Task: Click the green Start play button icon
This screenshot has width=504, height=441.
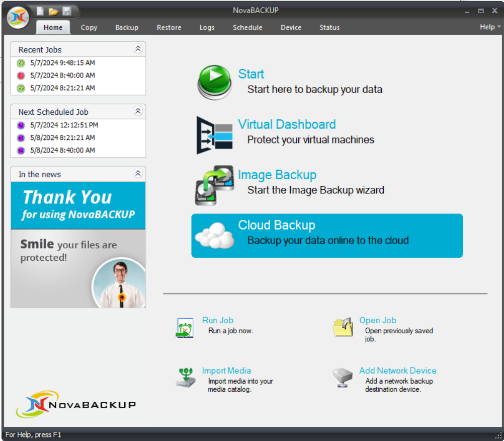Action: [215, 82]
